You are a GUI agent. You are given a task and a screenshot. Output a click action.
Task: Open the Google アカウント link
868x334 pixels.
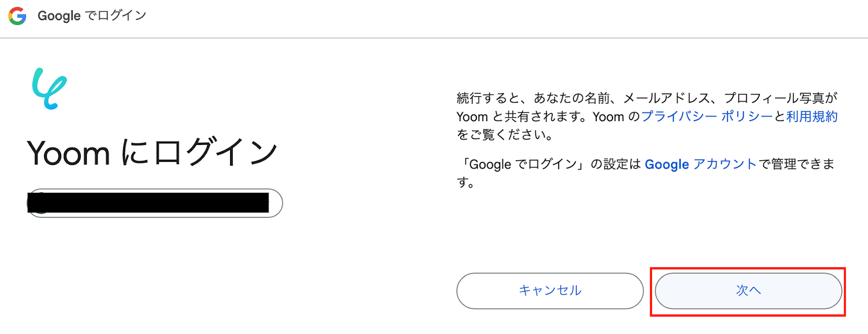tap(700, 164)
